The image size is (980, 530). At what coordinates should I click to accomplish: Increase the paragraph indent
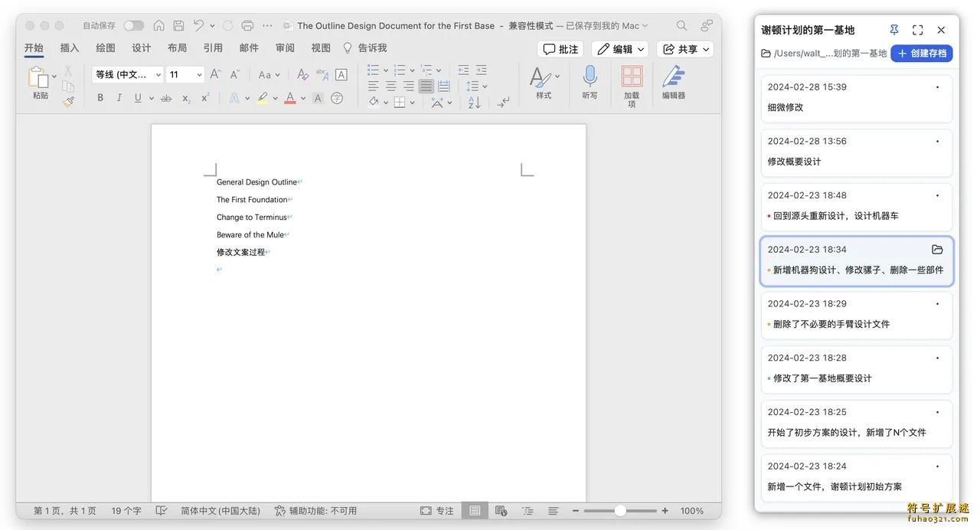click(x=483, y=70)
